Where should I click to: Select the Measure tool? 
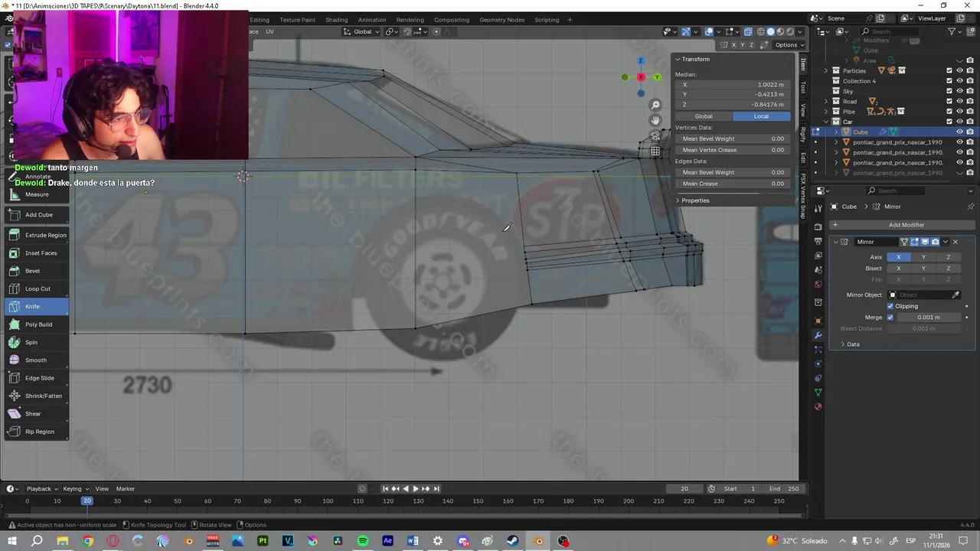coord(37,194)
